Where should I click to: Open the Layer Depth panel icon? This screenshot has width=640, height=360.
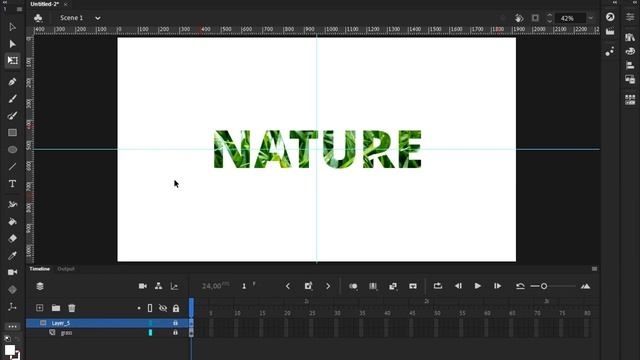point(174,286)
